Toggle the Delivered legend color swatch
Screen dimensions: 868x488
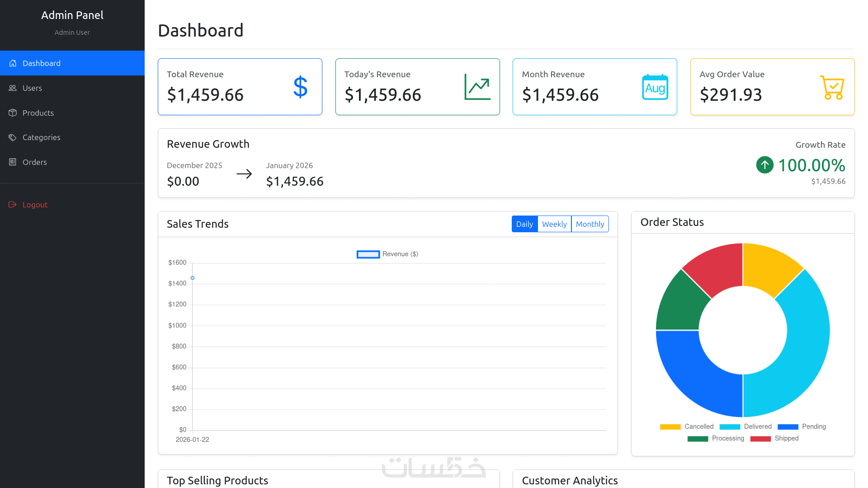tap(730, 427)
